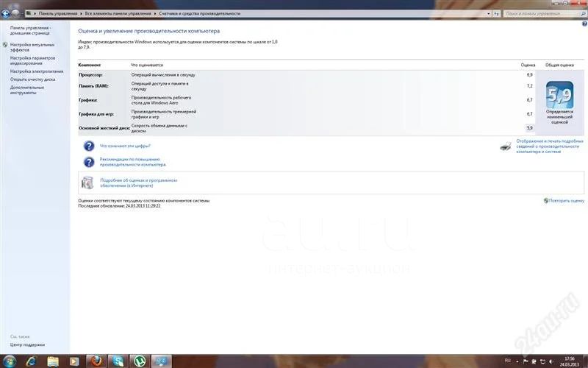Click the printer icon
The width and height of the screenshot is (588, 368).
(506, 146)
